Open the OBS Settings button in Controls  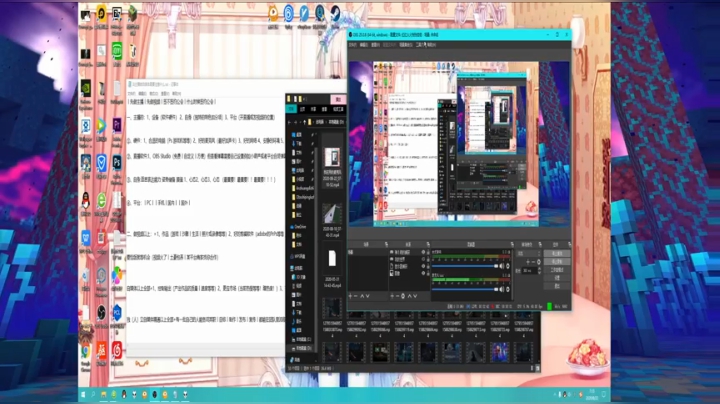click(557, 278)
